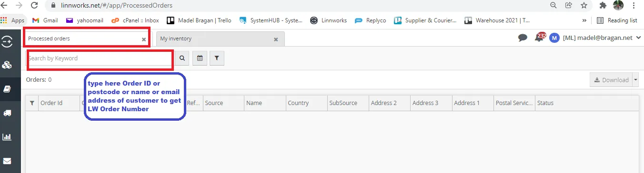Open the Extensions puzzle piece icon
The height and width of the screenshot is (173, 644).
[x=603, y=5]
